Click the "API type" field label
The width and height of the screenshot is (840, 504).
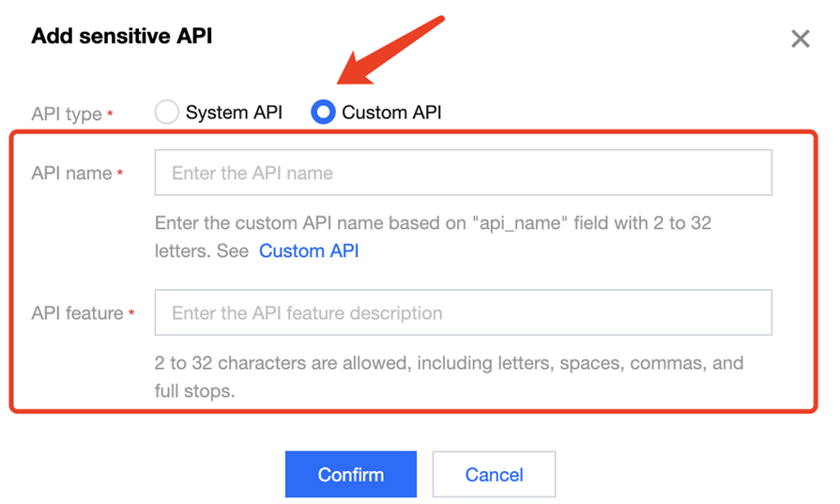[x=66, y=114]
